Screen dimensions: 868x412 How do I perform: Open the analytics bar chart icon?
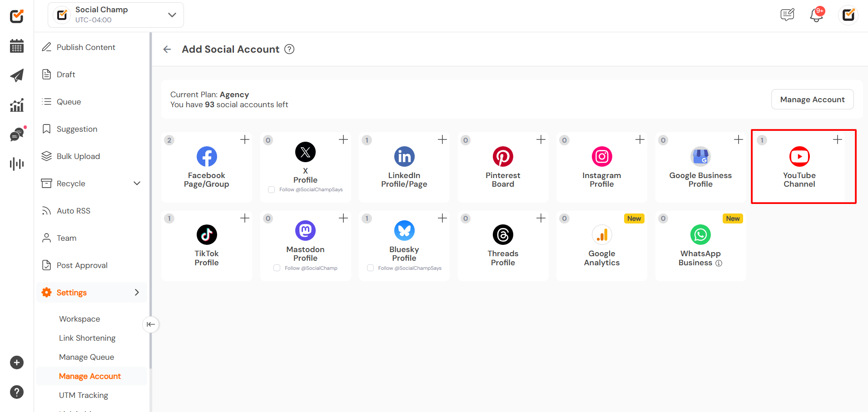[17, 105]
